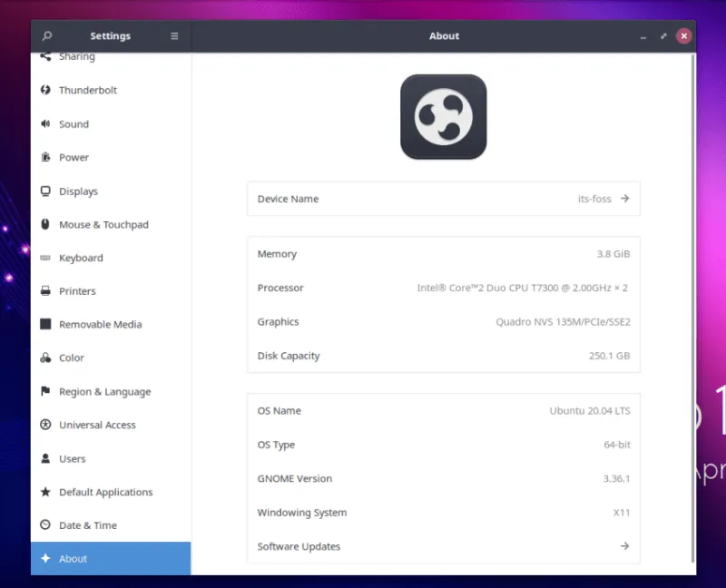Click the X11 windowing system value
The height and width of the screenshot is (588, 726).
tap(622, 513)
